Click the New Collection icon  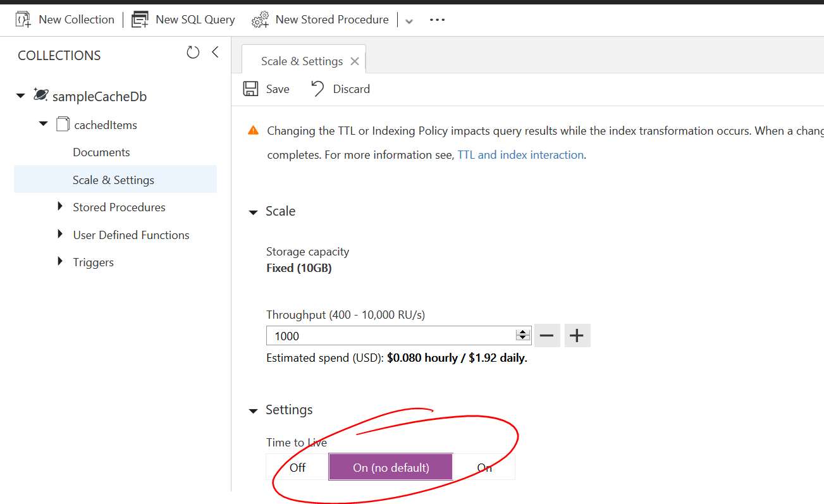pyautogui.click(x=23, y=19)
